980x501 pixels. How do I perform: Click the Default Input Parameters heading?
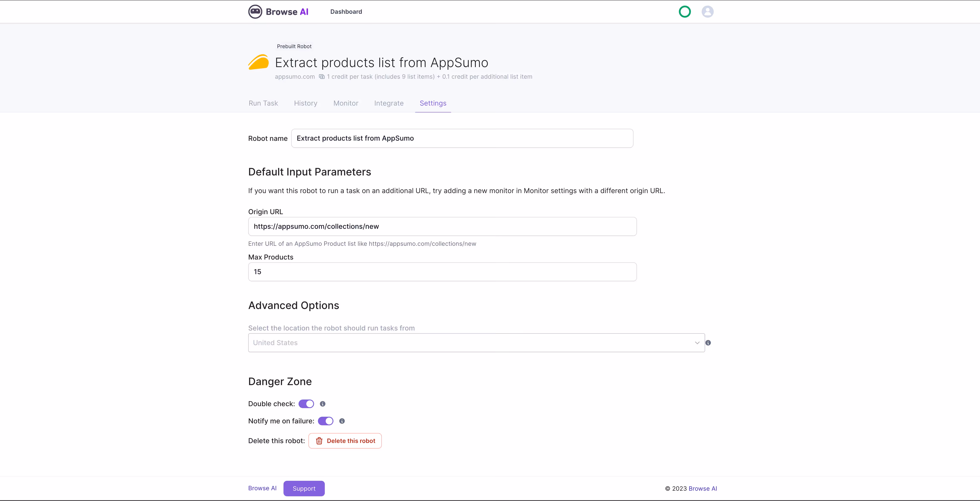(x=310, y=172)
